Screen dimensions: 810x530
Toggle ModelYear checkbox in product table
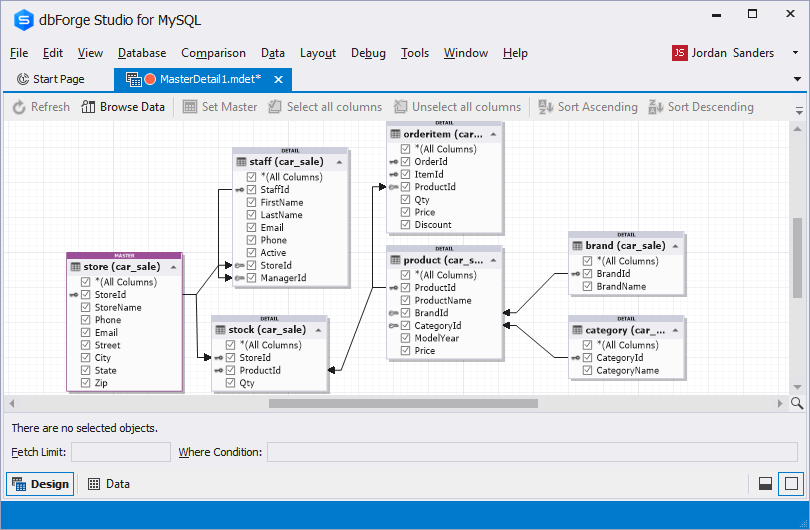(406, 338)
